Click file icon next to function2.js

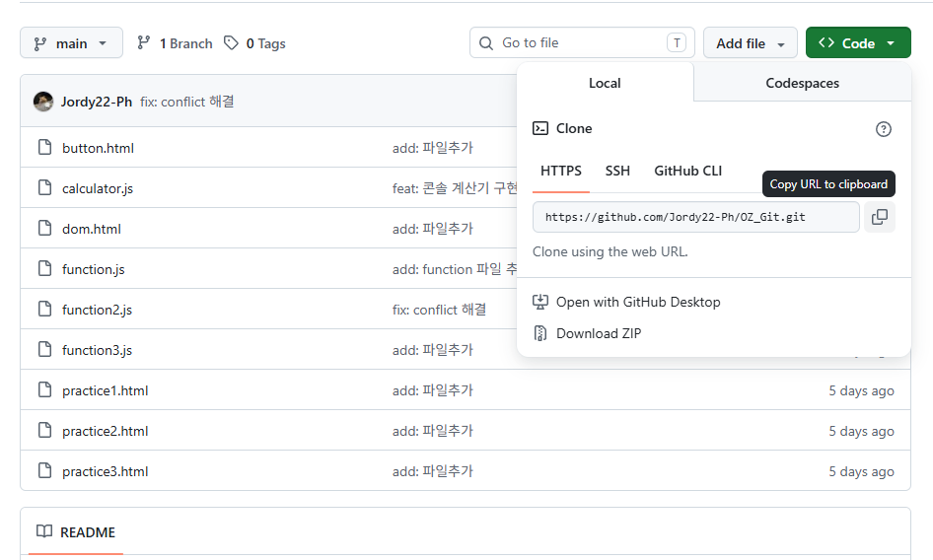(x=44, y=309)
